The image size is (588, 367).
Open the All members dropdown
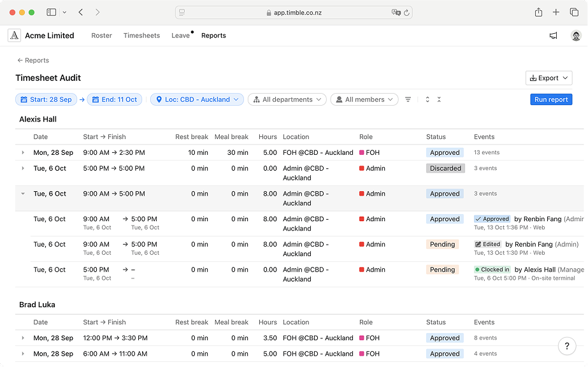pos(364,99)
